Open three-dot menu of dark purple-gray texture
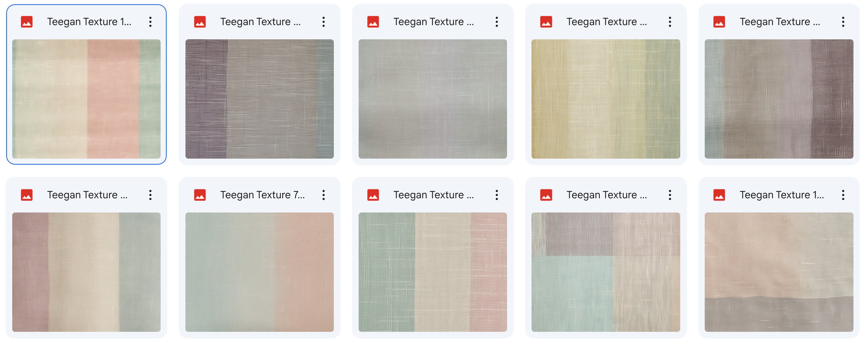868x347 pixels. (x=324, y=22)
